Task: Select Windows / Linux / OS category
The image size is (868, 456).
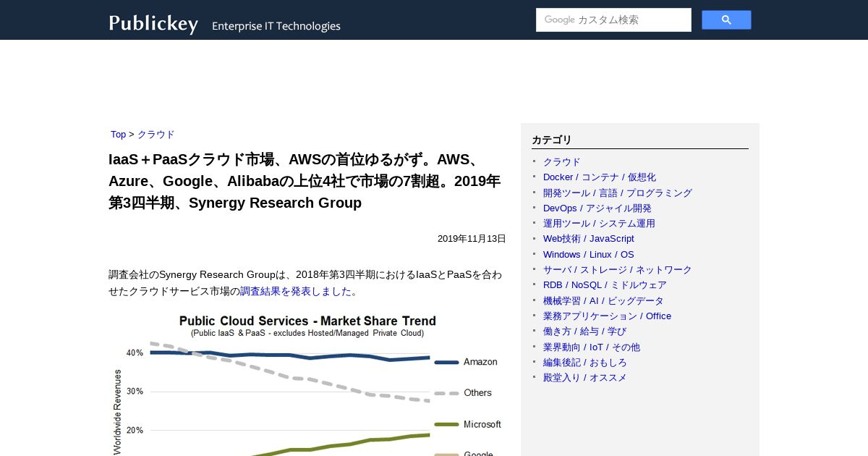Action: [x=589, y=254]
